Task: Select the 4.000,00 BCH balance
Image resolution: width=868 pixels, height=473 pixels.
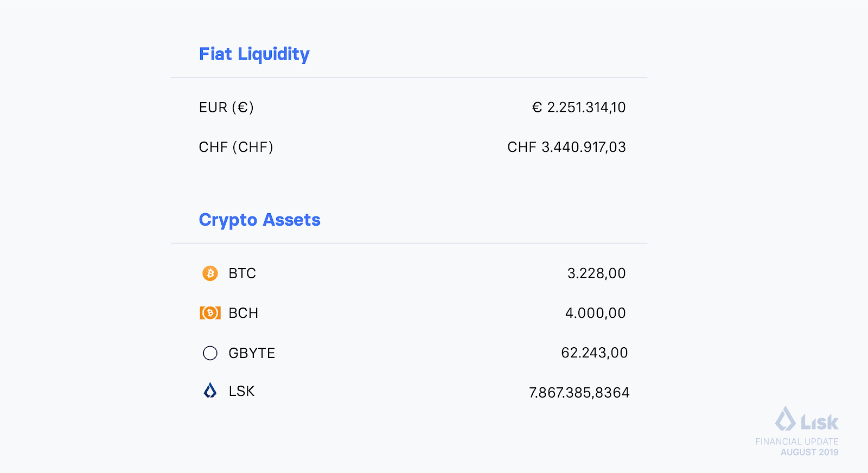Action: point(595,313)
